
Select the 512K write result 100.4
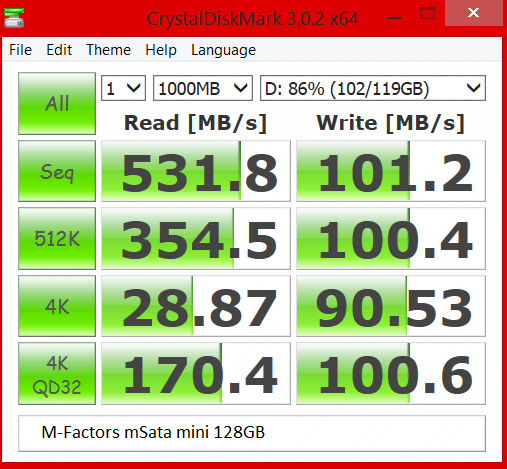click(x=391, y=238)
